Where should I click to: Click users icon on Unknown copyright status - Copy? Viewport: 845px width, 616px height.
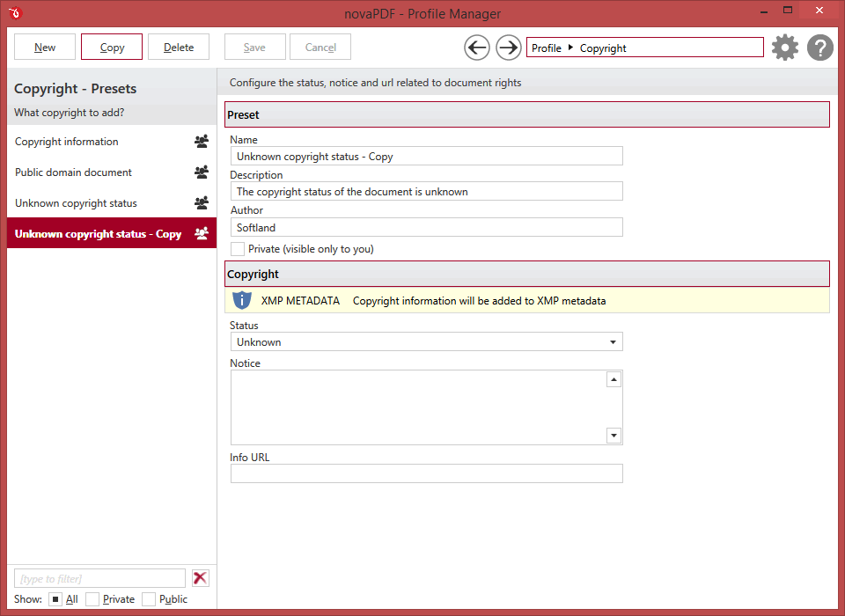click(x=202, y=233)
